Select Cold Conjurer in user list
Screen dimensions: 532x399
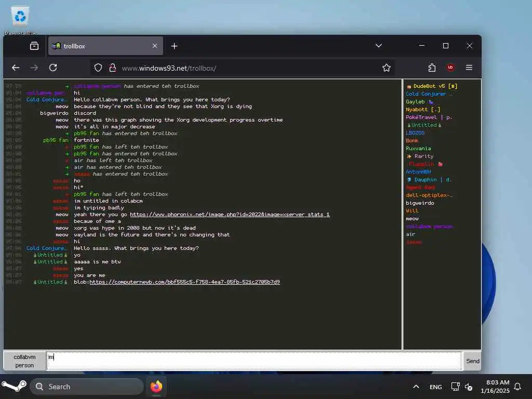point(429,94)
